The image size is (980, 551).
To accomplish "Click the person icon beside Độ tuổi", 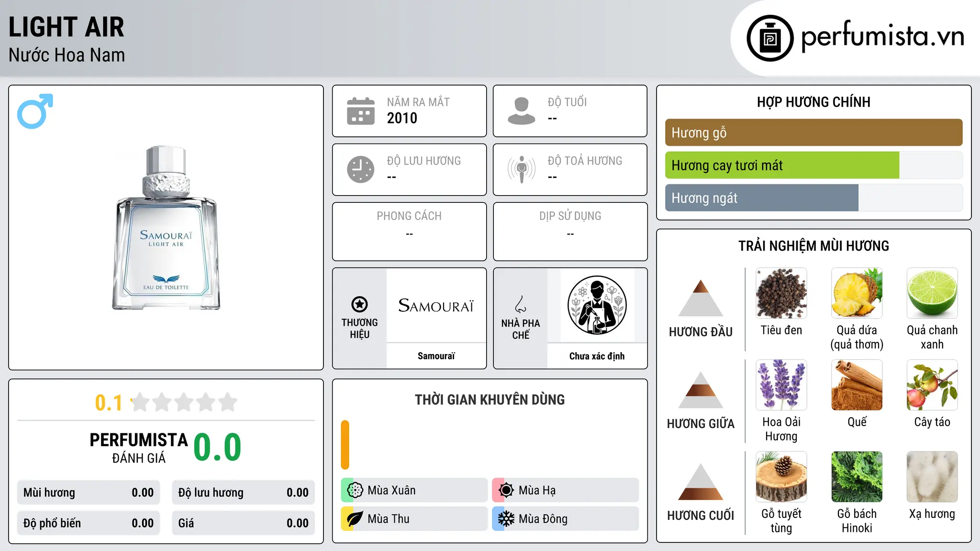I will (x=522, y=111).
